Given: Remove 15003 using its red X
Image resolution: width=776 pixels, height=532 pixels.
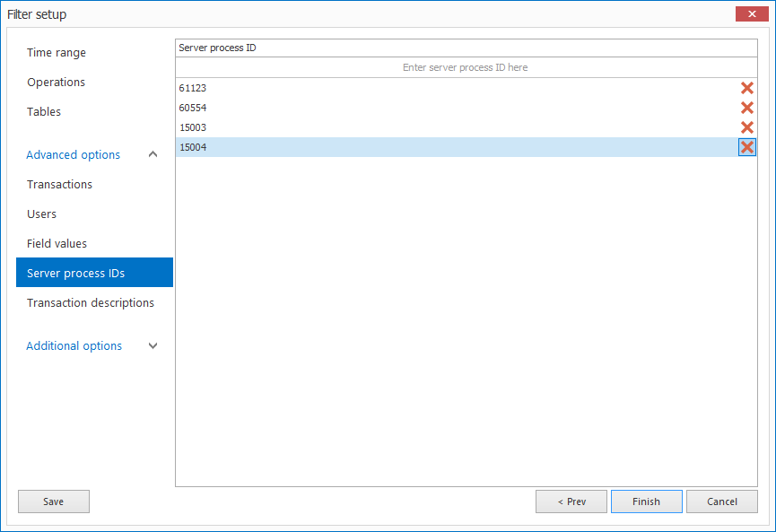Looking at the screenshot, I should coord(746,127).
